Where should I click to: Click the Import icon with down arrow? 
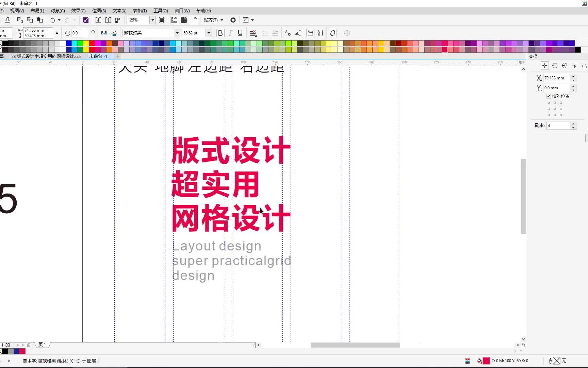98,20
